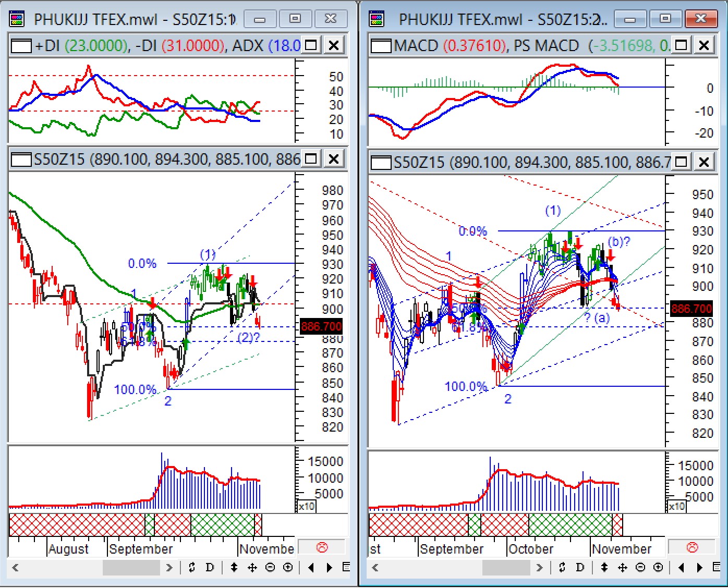Viewport: 728px width, 588px height.
Task: Click the "100.0%" Fibonacci label in left chart
Action: [135, 389]
